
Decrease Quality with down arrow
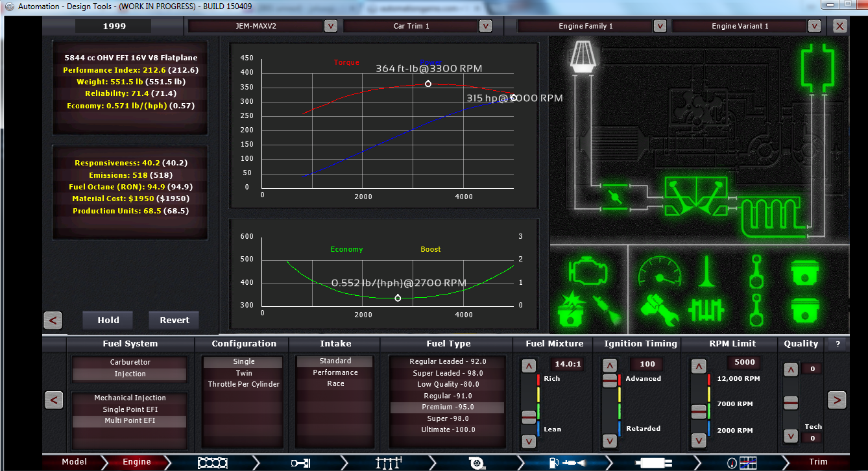790,437
